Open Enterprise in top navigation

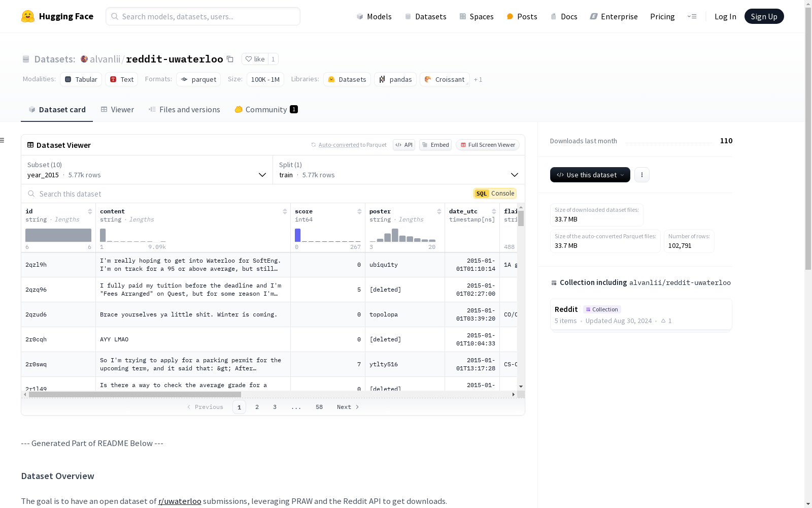point(614,16)
